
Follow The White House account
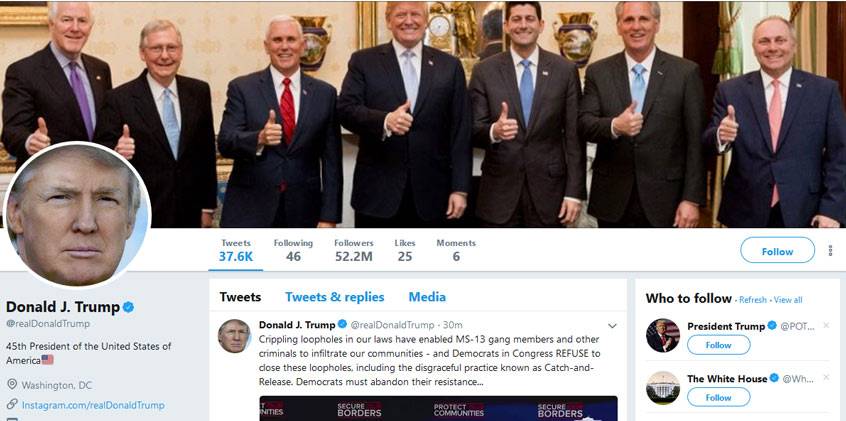coord(718,397)
